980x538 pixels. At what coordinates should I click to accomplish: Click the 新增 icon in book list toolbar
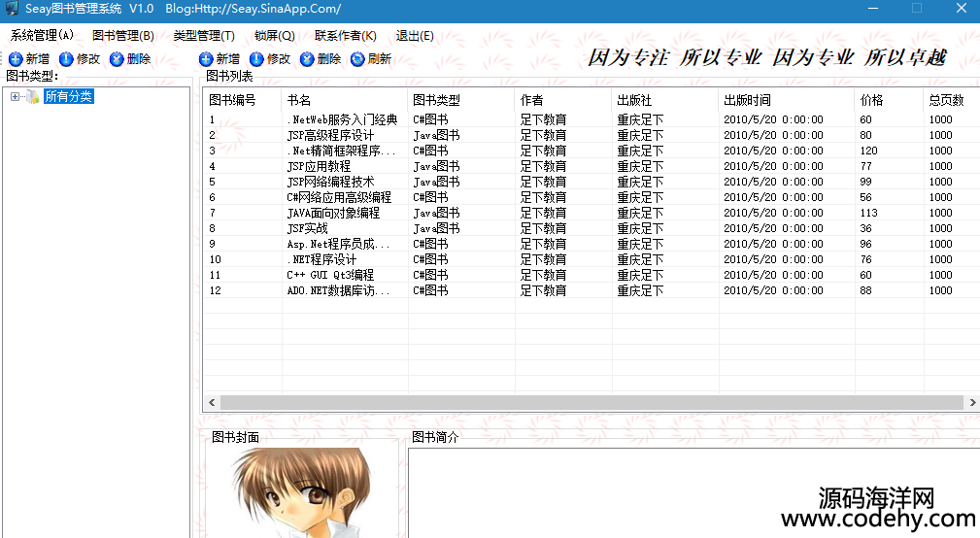click(206, 59)
